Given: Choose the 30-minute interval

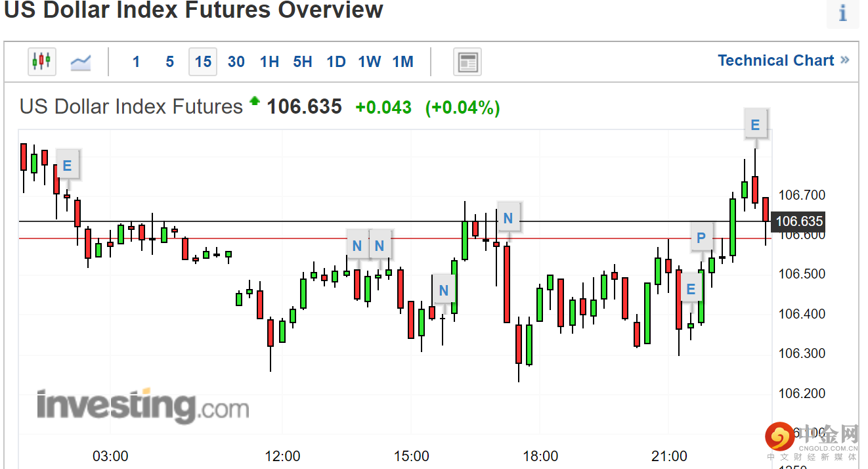Looking at the screenshot, I should (x=236, y=62).
